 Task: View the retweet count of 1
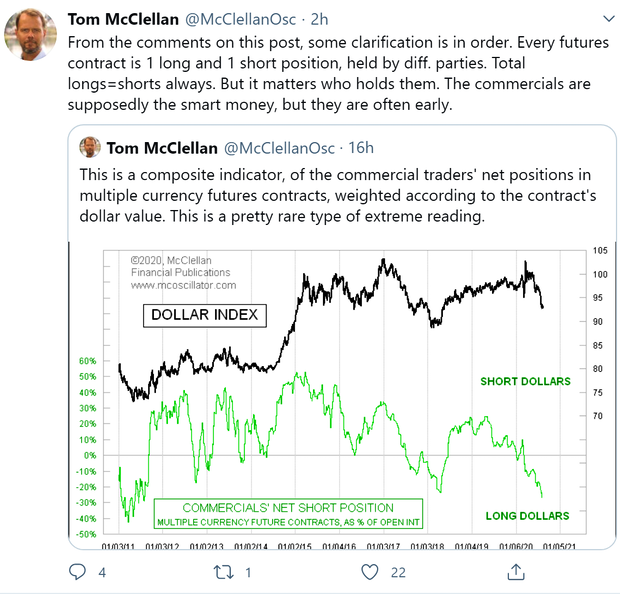(248, 572)
